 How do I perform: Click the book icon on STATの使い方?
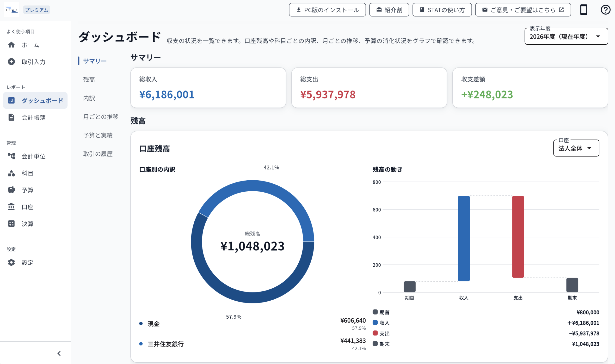422,10
